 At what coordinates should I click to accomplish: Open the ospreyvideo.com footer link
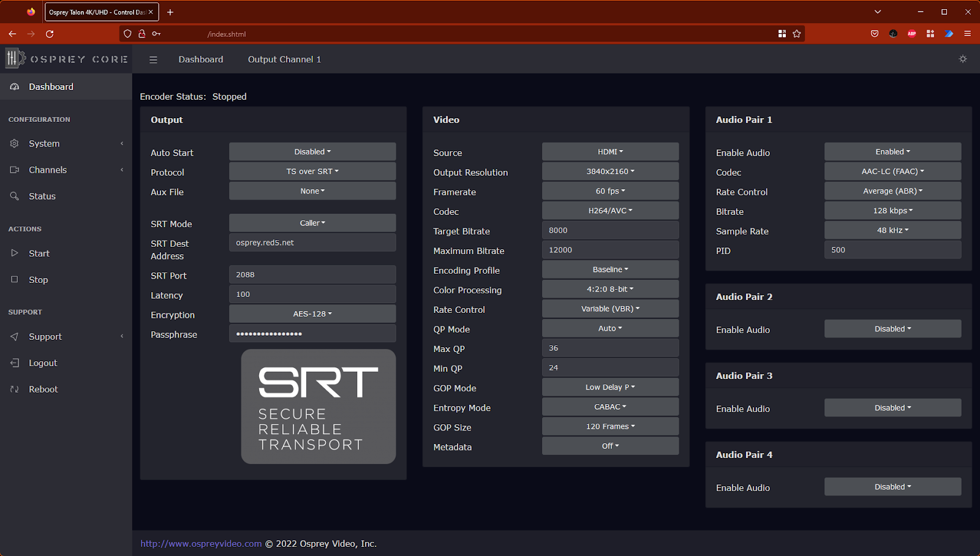(x=201, y=544)
